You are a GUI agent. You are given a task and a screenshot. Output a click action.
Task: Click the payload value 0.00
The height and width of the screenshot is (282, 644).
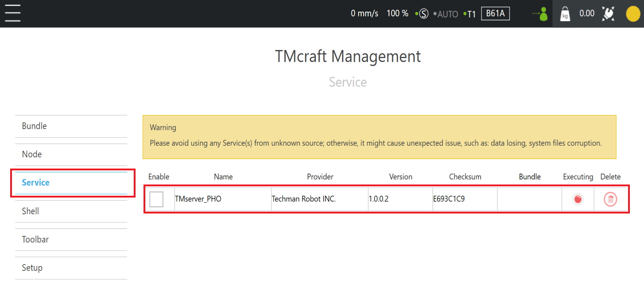(587, 13)
